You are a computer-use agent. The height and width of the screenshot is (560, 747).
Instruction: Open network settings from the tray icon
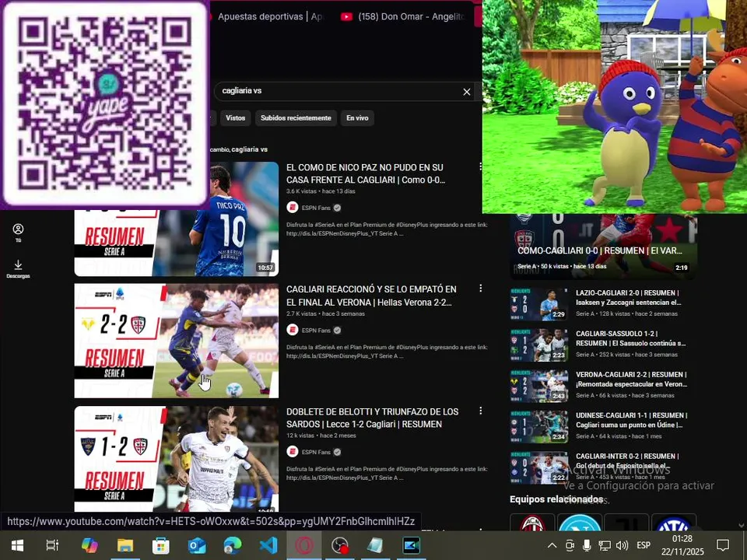[604, 545]
